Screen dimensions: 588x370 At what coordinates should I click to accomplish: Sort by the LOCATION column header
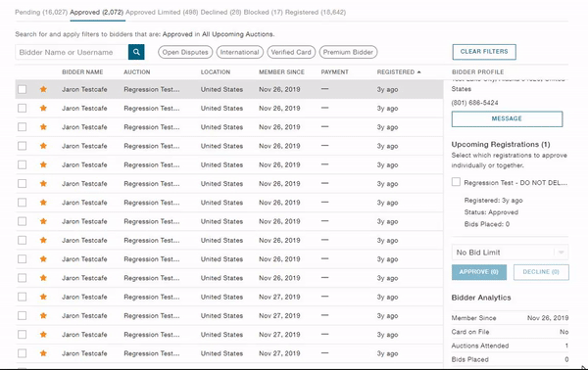pos(216,71)
